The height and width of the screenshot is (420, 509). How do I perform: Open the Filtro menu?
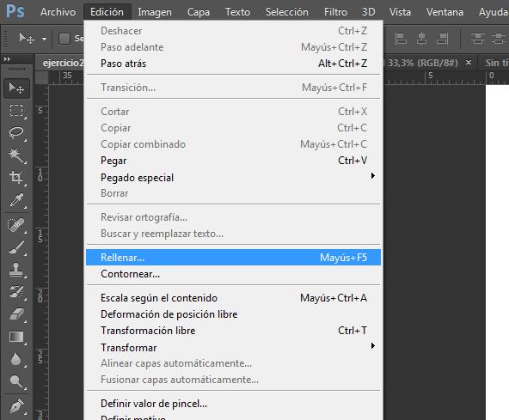pyautogui.click(x=335, y=12)
